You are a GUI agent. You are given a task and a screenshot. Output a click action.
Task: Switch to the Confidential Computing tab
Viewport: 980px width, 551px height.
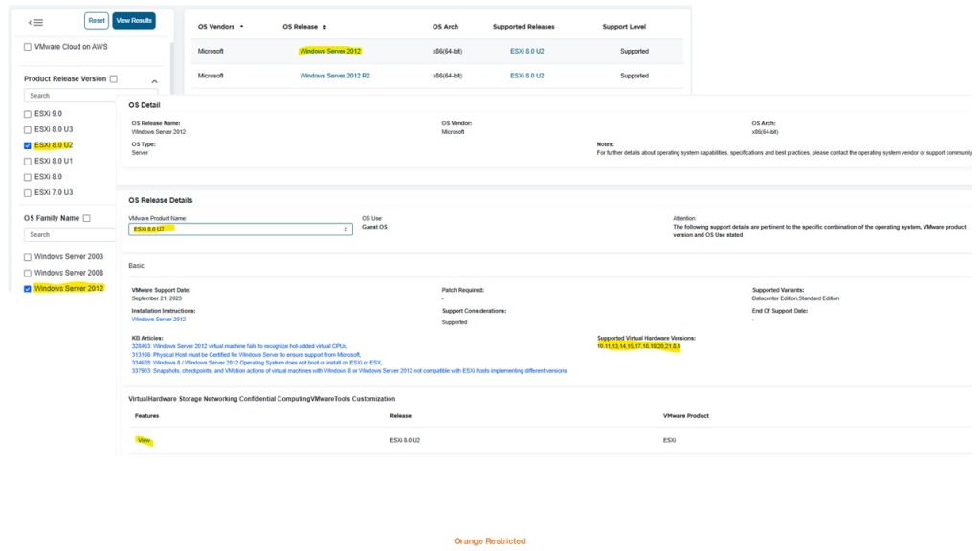pos(275,399)
